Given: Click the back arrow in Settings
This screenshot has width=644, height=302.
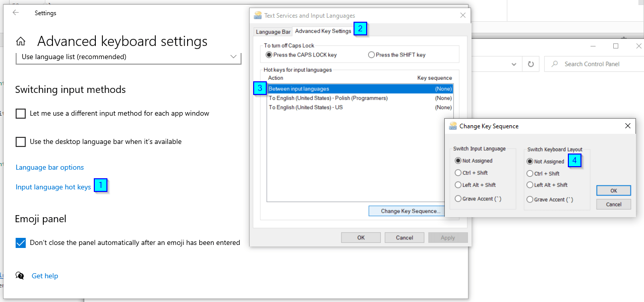Looking at the screenshot, I should tap(16, 13).
